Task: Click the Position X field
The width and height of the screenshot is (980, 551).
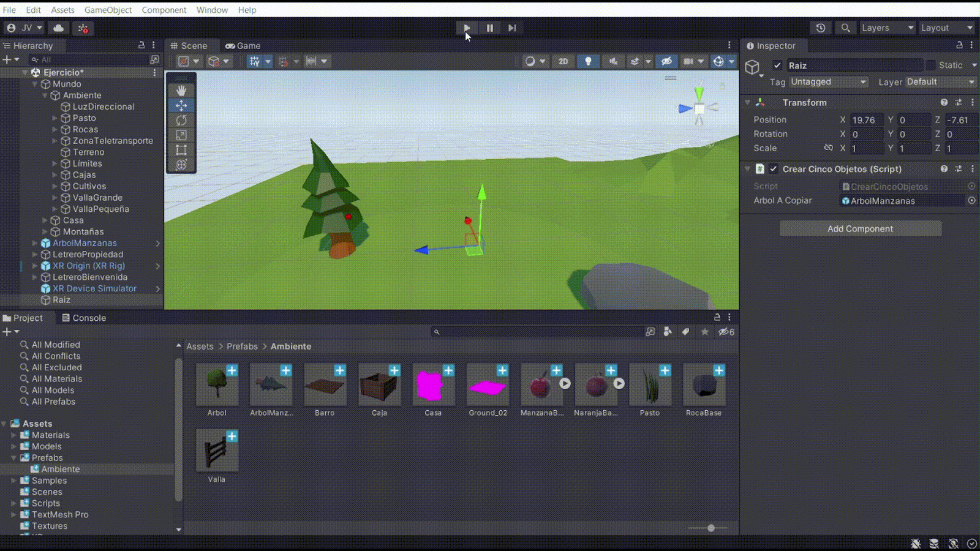Action: [x=867, y=120]
